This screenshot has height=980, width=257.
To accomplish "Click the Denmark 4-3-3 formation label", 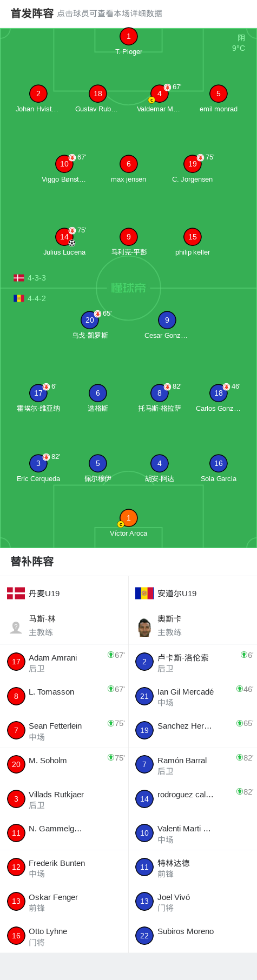I will pos(30,278).
